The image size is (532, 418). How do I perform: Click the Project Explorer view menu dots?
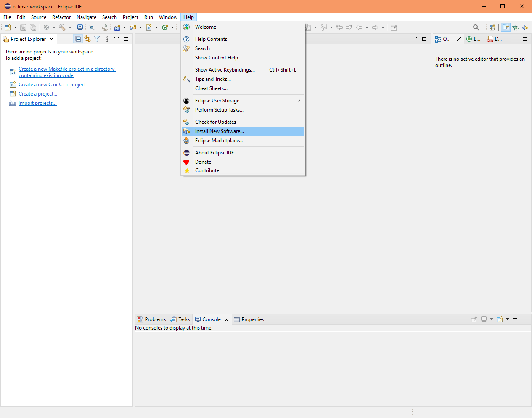(107, 39)
